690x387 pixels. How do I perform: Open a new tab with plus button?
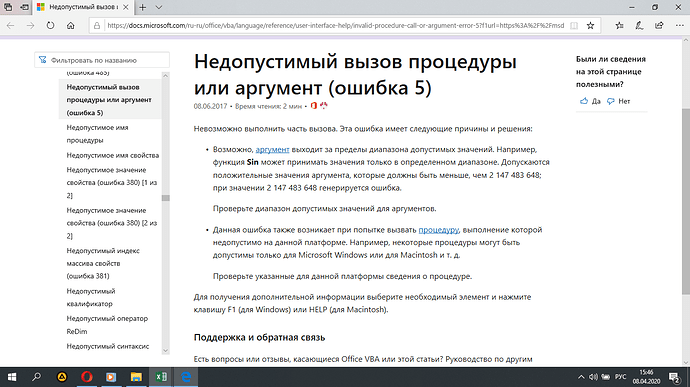click(143, 7)
